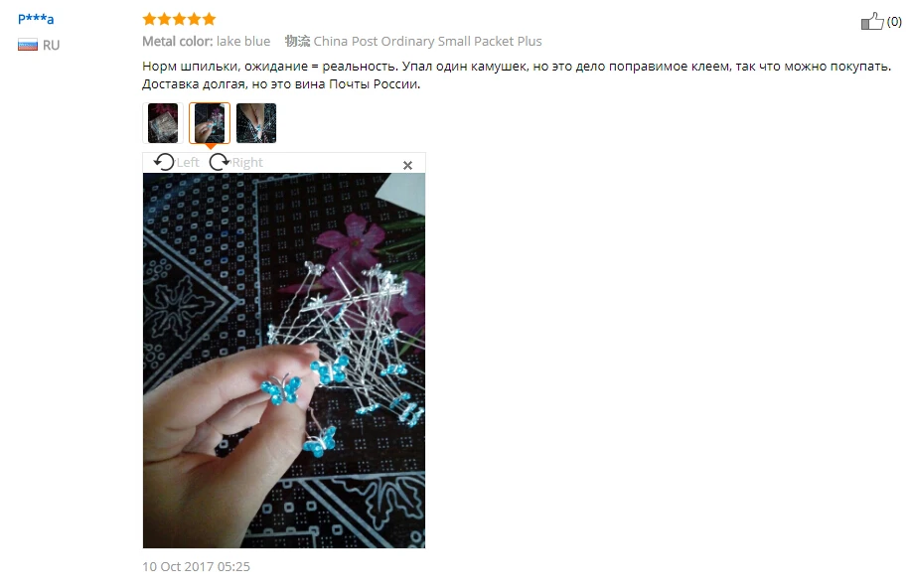Click the helpful vote count (0)
The height and width of the screenshot is (588, 909).
click(x=894, y=22)
